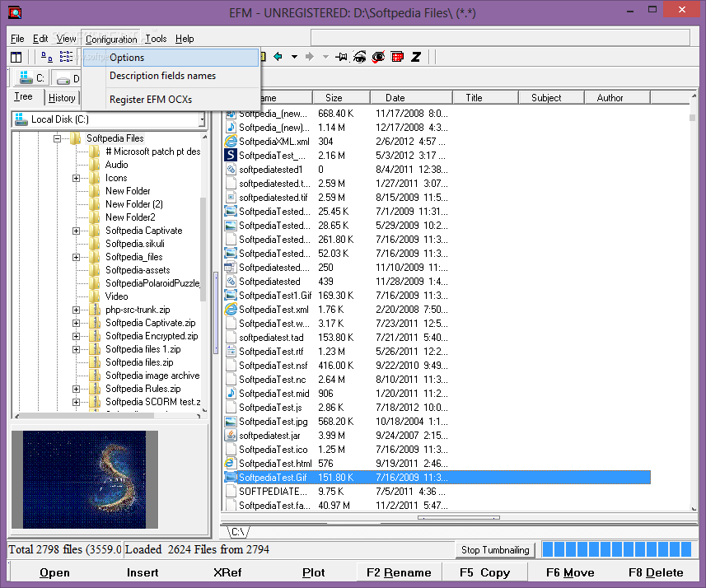Click the F8 Delete button
The height and width of the screenshot is (588, 706).
point(656,572)
